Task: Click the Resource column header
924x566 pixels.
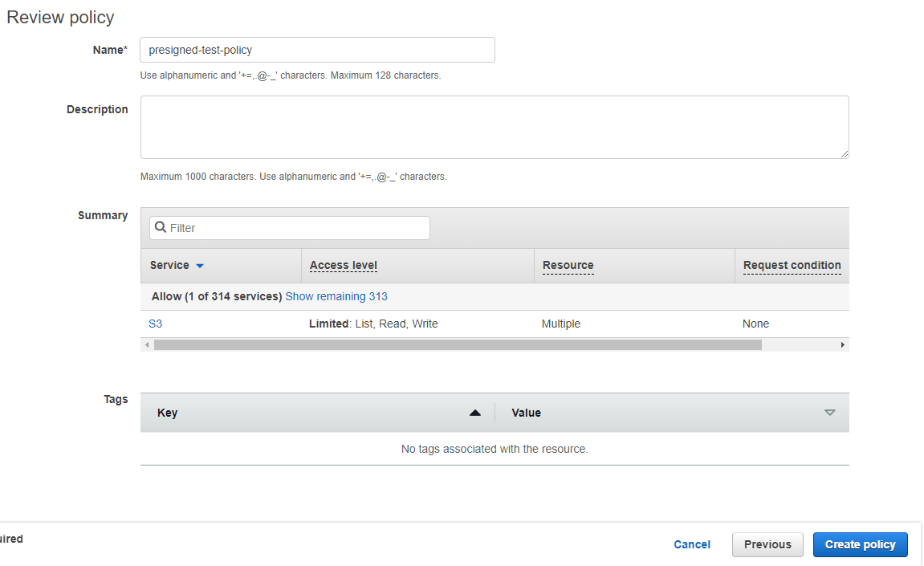Action: pos(568,265)
